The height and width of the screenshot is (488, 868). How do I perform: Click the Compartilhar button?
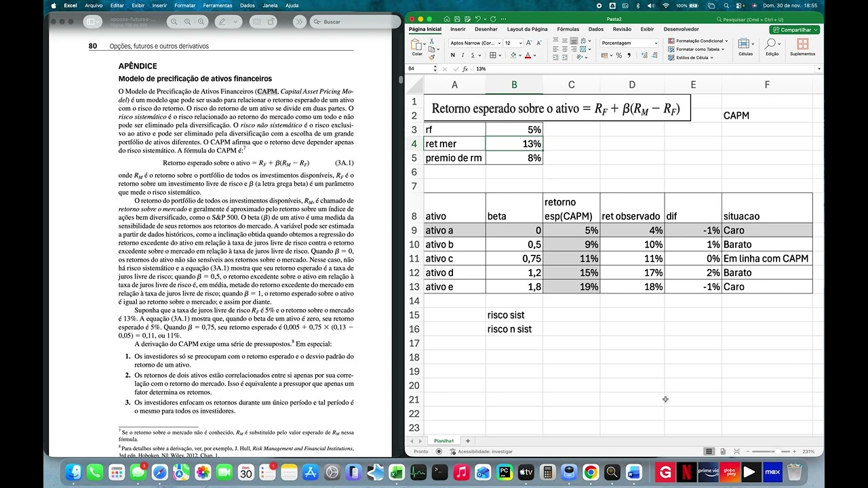795,30
